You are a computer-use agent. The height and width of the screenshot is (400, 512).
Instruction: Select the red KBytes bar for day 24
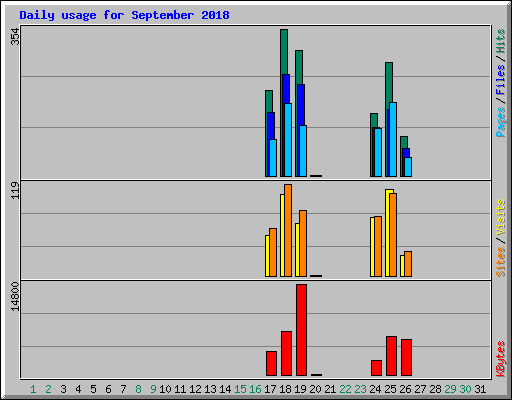tap(376, 368)
